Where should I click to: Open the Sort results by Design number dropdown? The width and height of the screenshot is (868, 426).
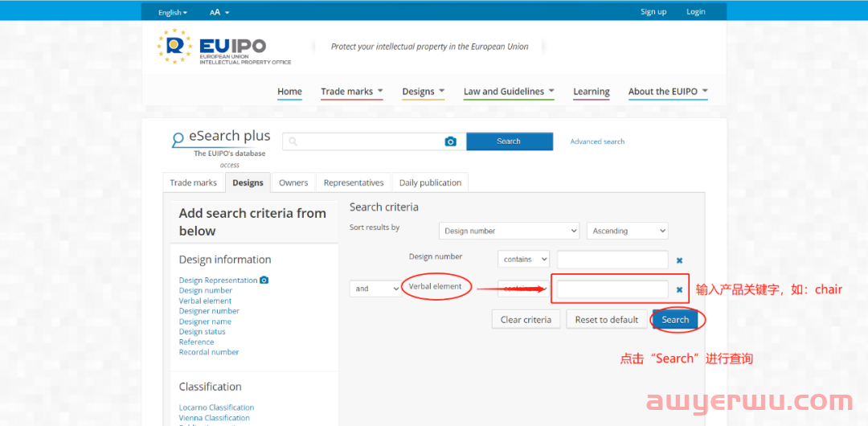point(510,231)
